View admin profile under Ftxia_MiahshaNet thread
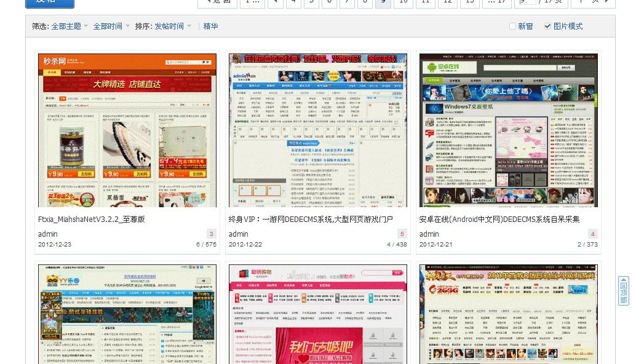The image size is (636, 364). point(48,234)
